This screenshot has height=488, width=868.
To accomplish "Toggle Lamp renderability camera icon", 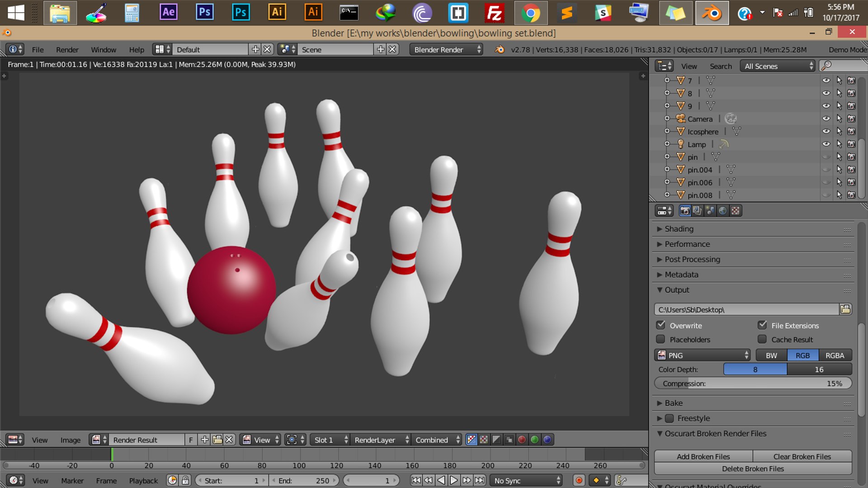I will 851,144.
